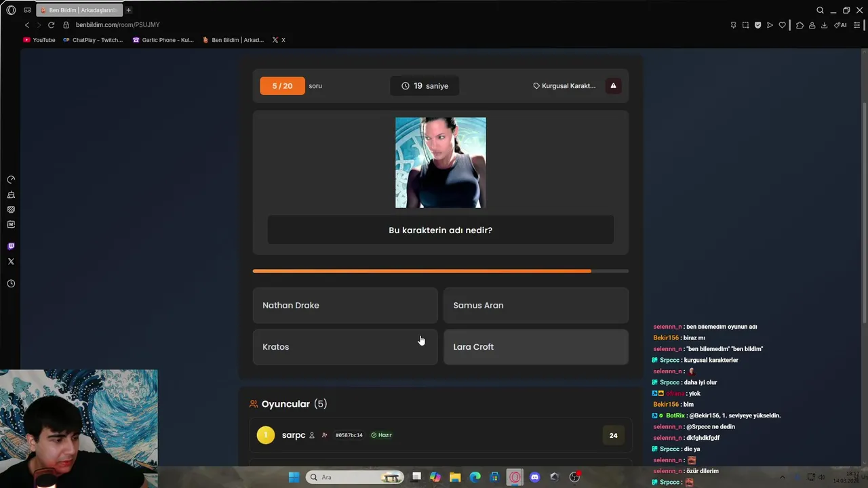The image size is (868, 488).
Task: Click the 19 saniye timer
Action: coord(425,86)
